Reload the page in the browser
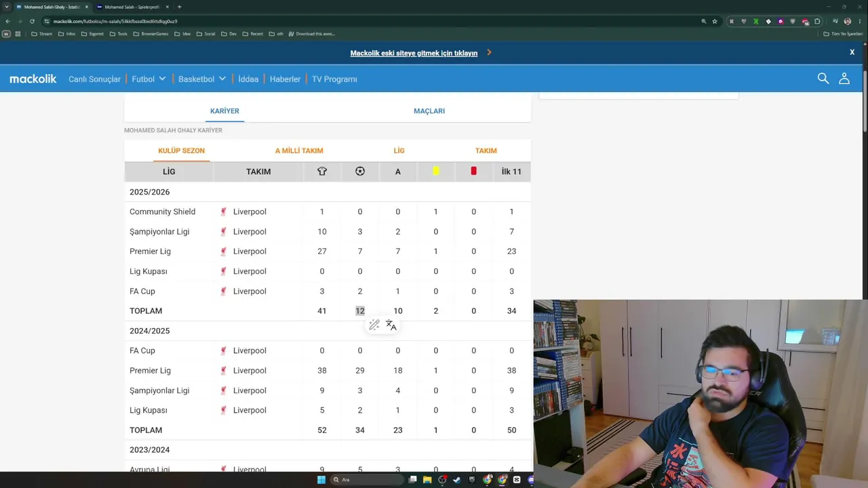This screenshot has width=868, height=488. 32,21
